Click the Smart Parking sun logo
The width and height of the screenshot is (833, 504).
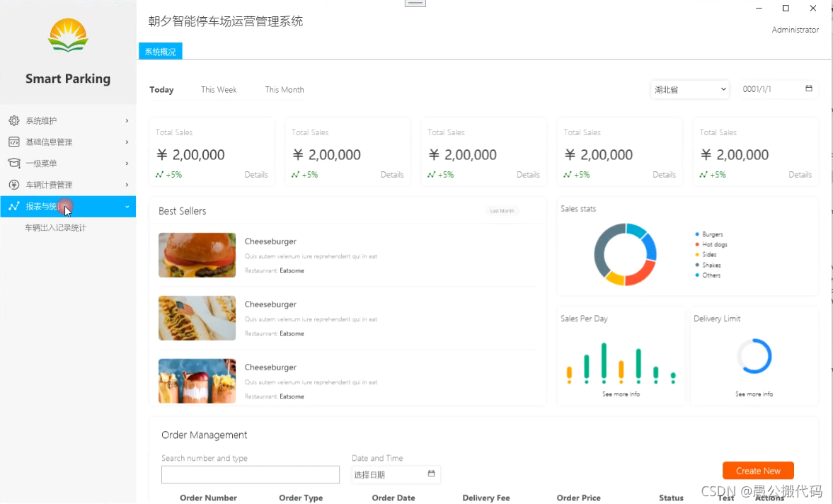point(68,35)
